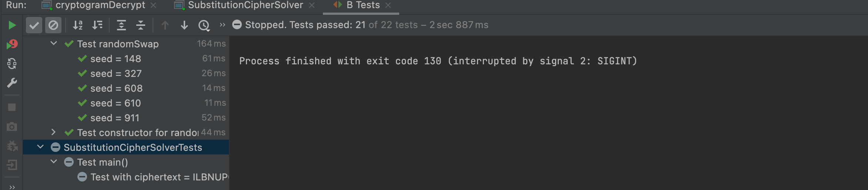Click the green Rerun tests play button
The height and width of the screenshot is (190, 868).
point(12,25)
